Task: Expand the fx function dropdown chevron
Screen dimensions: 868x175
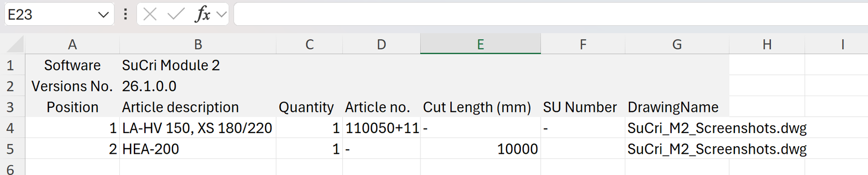Action: click(222, 15)
